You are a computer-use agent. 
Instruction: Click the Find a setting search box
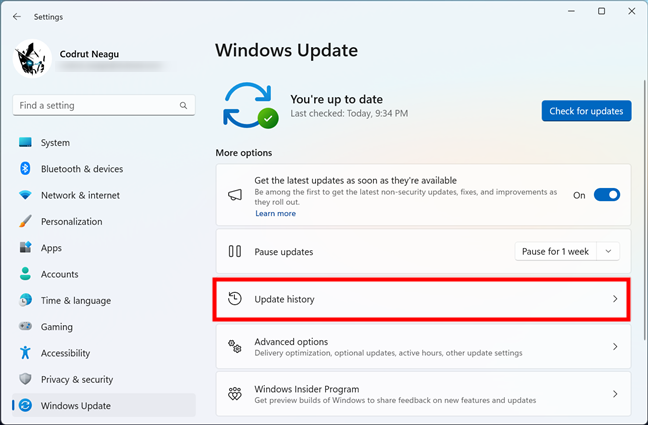coord(104,105)
